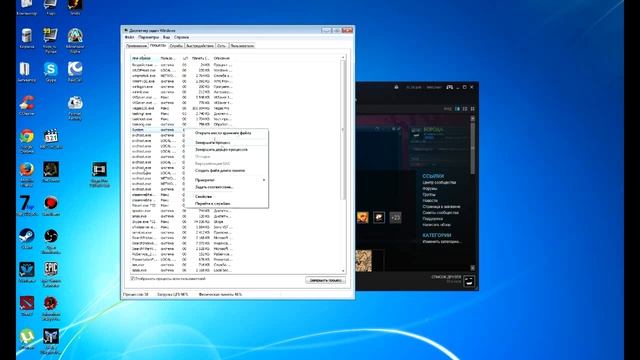The width and height of the screenshot is (640, 360).
Task: Click process list scrollbar up arrow
Action: tap(343, 58)
